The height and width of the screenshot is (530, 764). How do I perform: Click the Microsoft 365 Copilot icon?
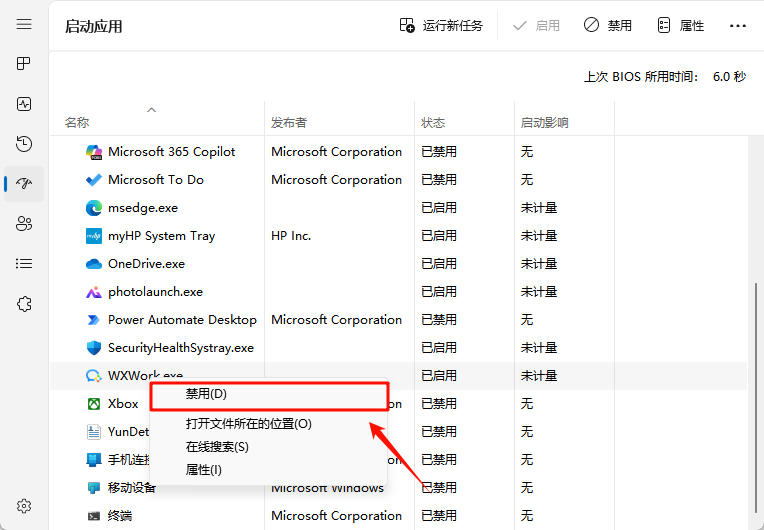pyautogui.click(x=94, y=152)
